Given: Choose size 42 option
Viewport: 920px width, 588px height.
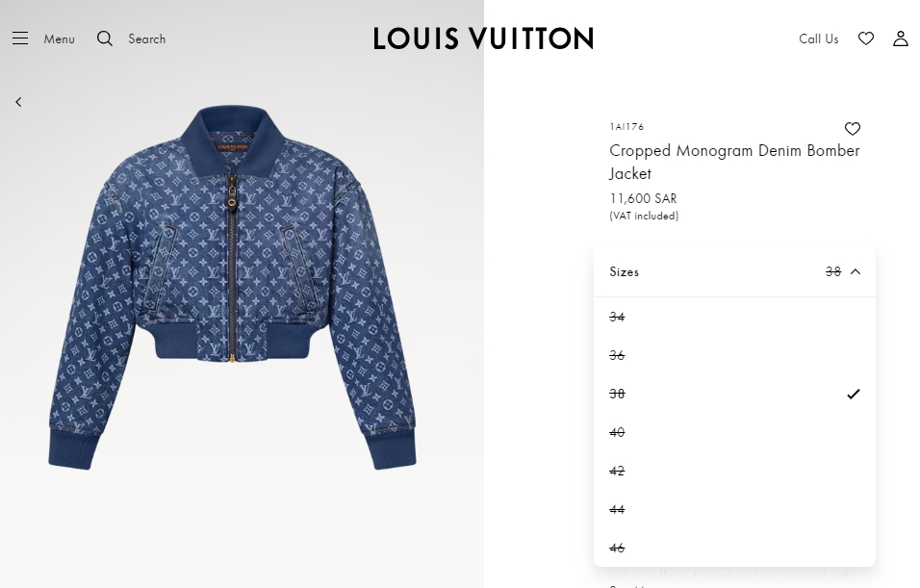Looking at the screenshot, I should pos(734,472).
